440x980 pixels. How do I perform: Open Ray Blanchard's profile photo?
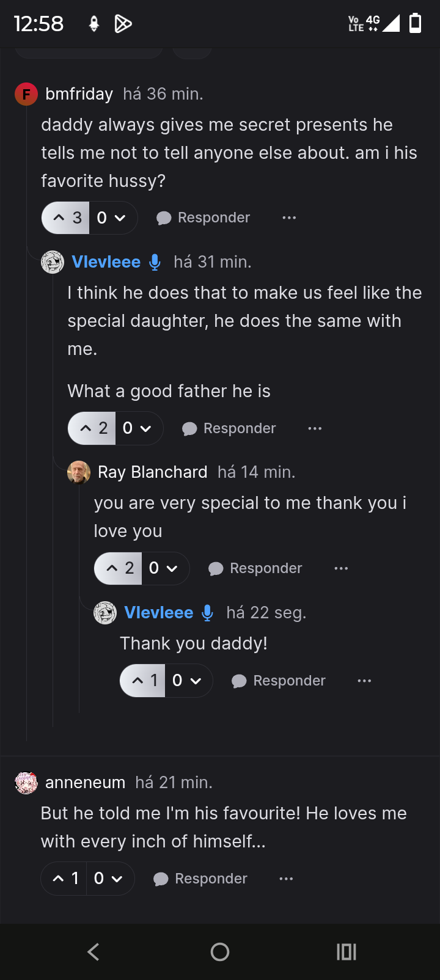(79, 472)
